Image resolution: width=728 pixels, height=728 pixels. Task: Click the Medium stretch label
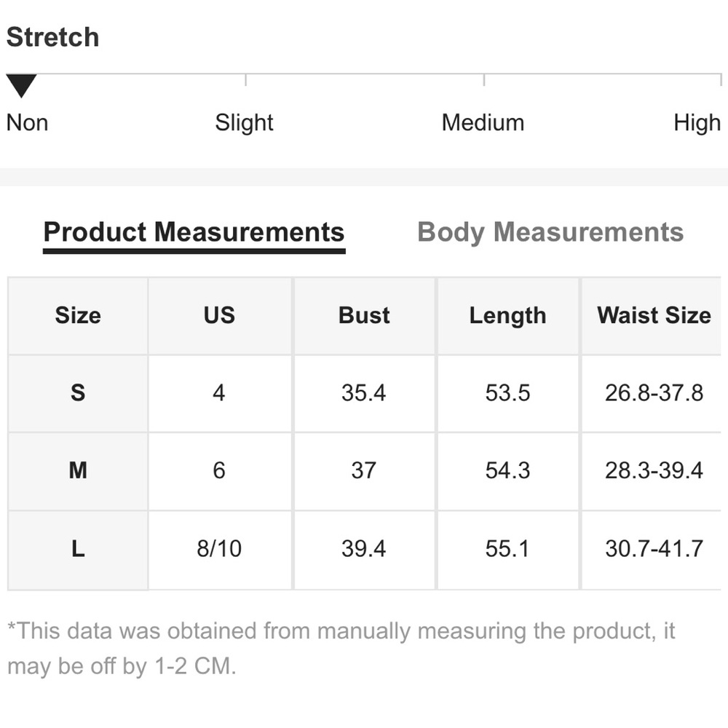click(483, 122)
